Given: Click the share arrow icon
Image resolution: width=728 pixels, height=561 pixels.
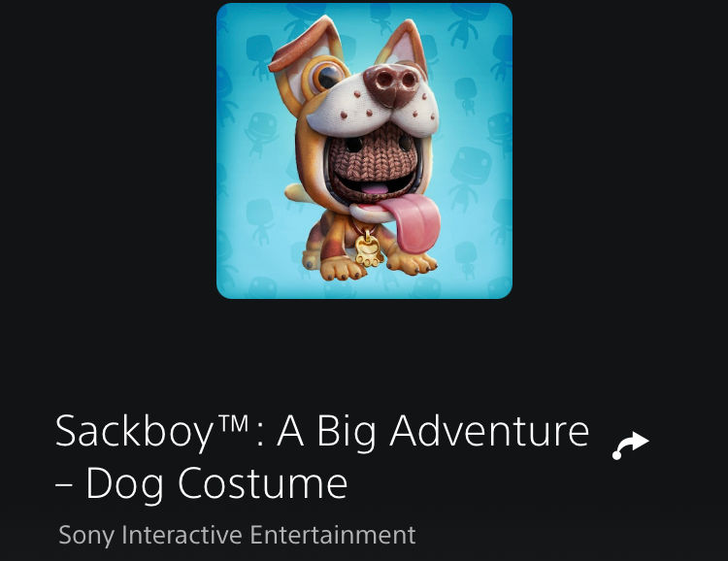Looking at the screenshot, I should tap(631, 445).
